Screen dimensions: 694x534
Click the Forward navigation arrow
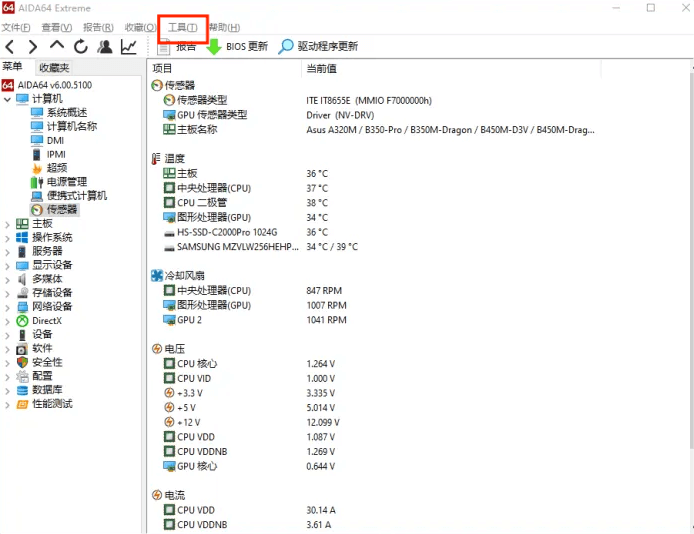click(x=33, y=46)
